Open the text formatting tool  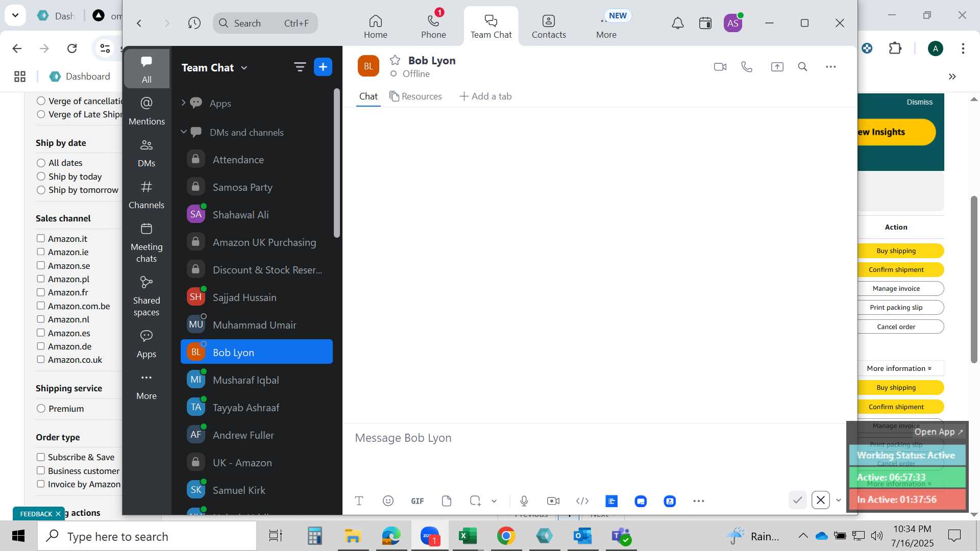[359, 501]
